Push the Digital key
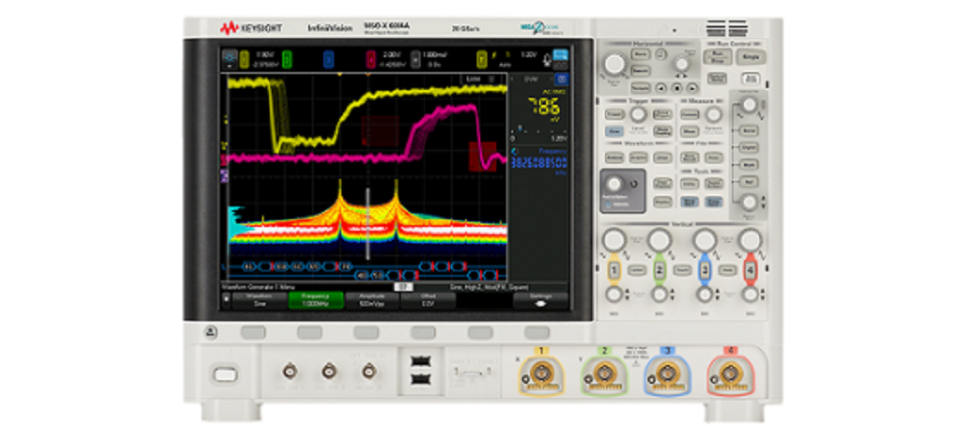Image resolution: width=980 pixels, height=438 pixels. coord(748,148)
